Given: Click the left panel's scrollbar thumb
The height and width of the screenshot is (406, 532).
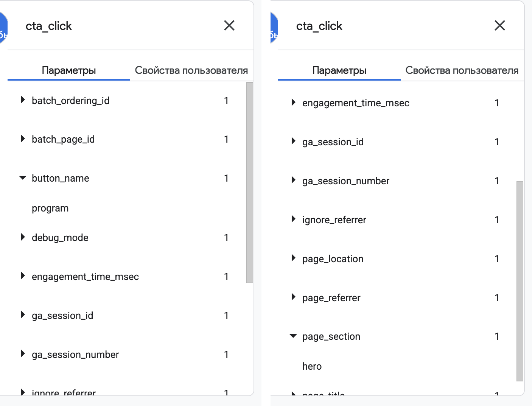Looking at the screenshot, I should (249, 182).
